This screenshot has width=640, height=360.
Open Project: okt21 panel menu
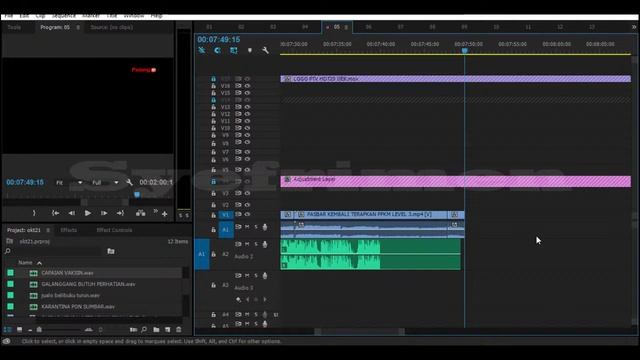(48, 230)
